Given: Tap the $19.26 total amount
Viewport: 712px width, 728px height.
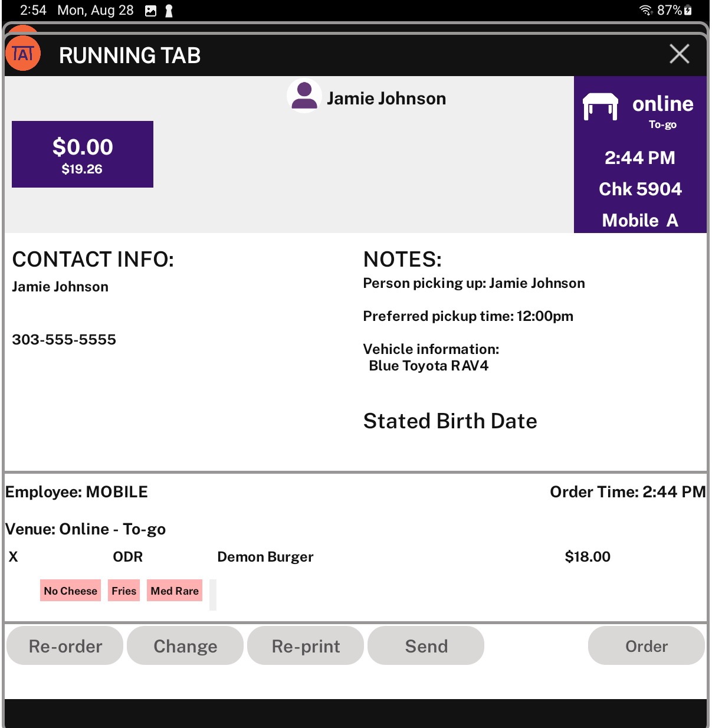Looking at the screenshot, I should (82, 169).
